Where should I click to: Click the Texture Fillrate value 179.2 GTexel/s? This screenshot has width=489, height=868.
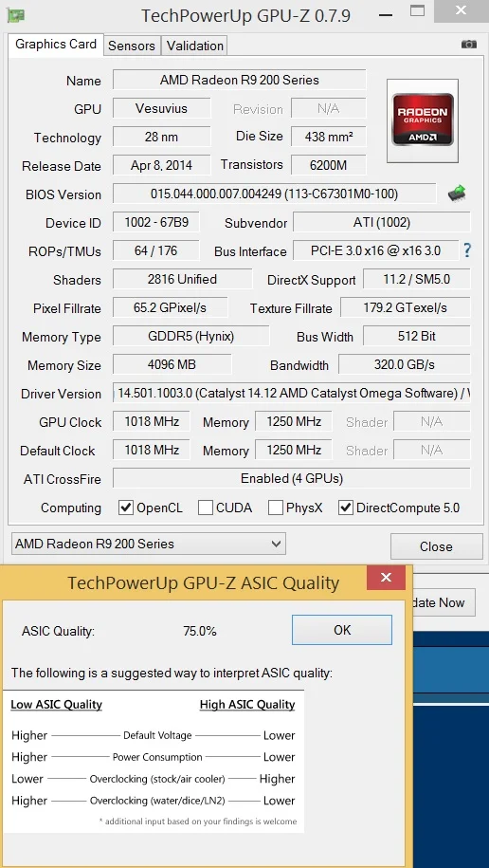click(406, 307)
